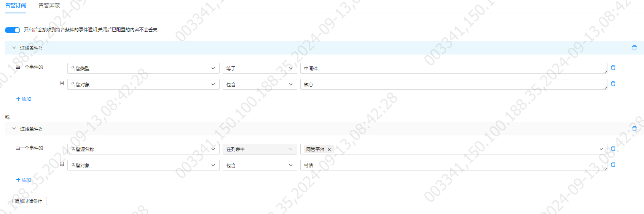Delete the 告警源名称 在列表中 row
This screenshot has height=214, width=644.
[x=613, y=148]
